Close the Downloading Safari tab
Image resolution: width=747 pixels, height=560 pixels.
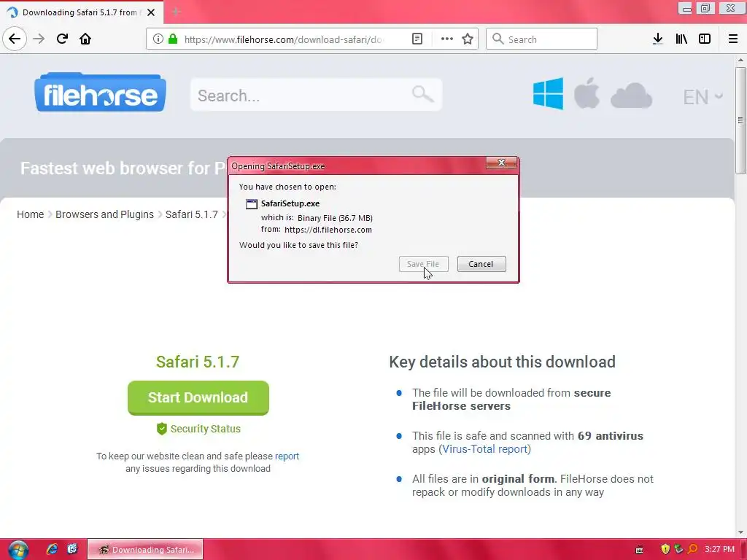coord(151,12)
